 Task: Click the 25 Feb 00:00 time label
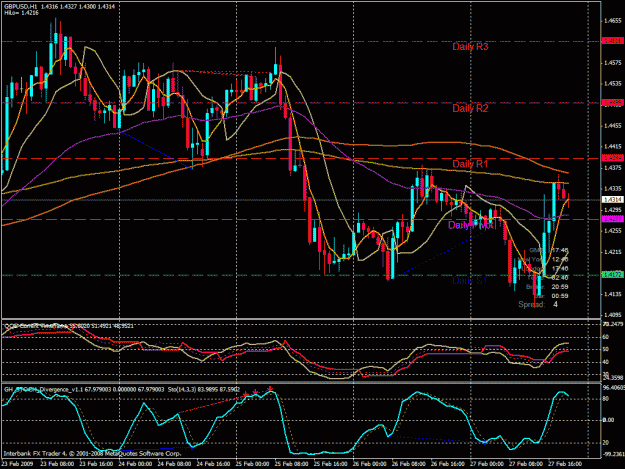pyautogui.click(x=252, y=464)
